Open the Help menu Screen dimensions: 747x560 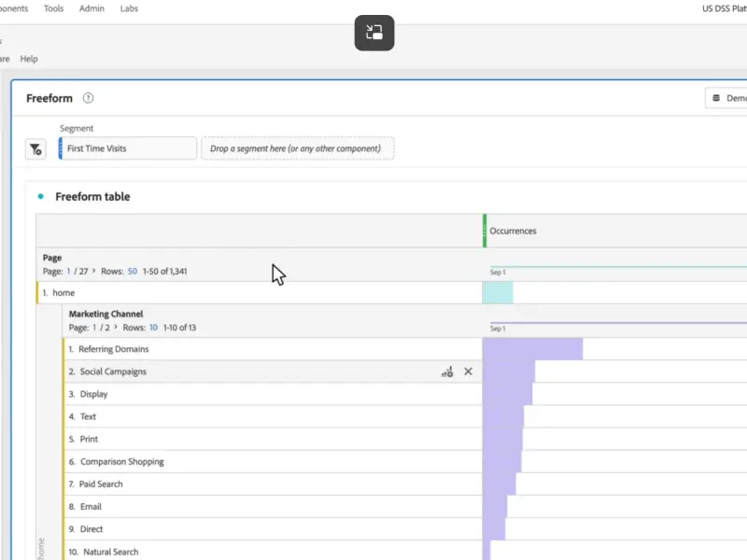pos(29,59)
